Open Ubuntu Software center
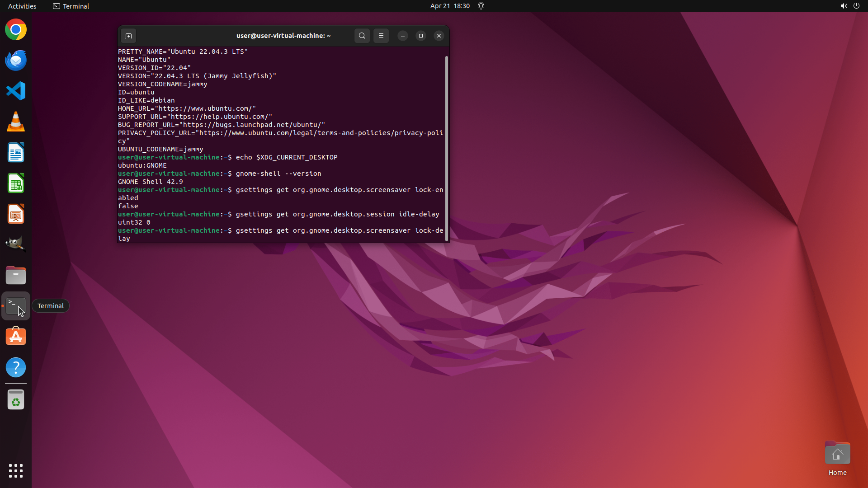Image resolution: width=868 pixels, height=488 pixels. point(16,337)
